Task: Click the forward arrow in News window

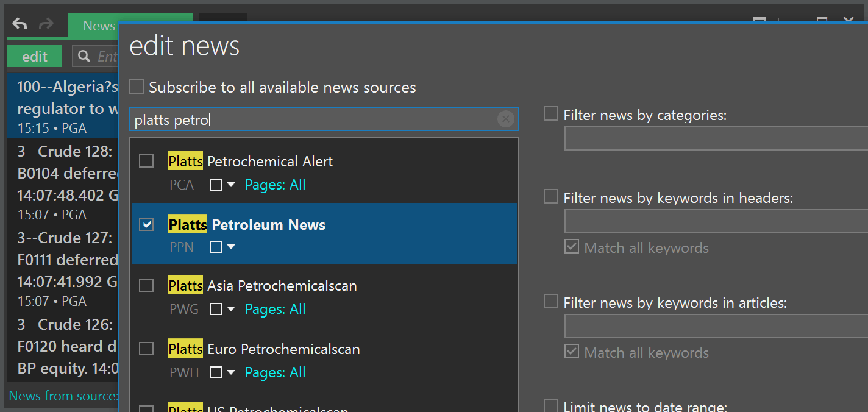Action: click(46, 24)
